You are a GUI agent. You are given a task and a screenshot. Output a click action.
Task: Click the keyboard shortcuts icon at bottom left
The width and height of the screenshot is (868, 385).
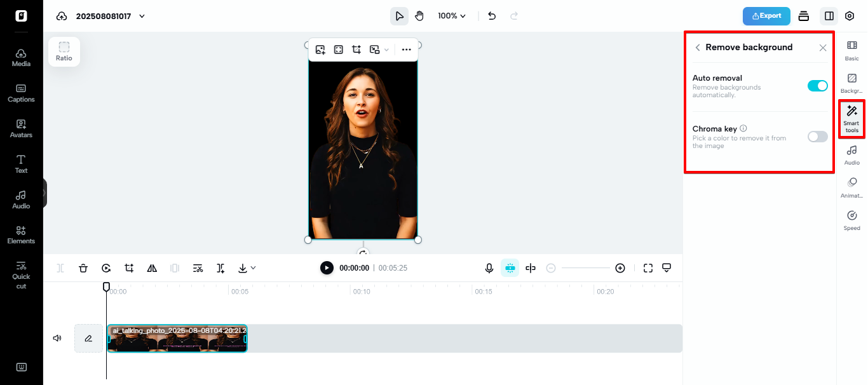click(21, 367)
